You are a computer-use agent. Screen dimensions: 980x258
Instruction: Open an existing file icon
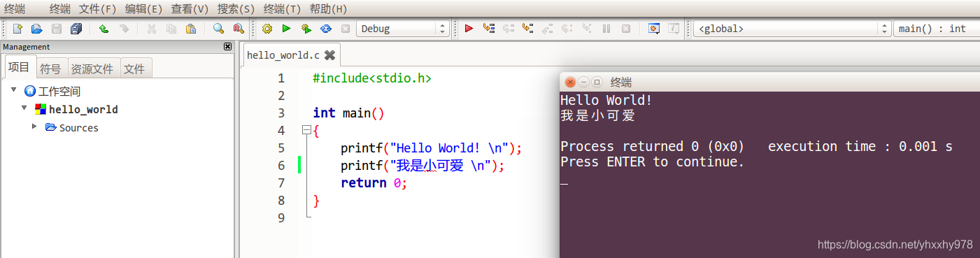[37, 29]
